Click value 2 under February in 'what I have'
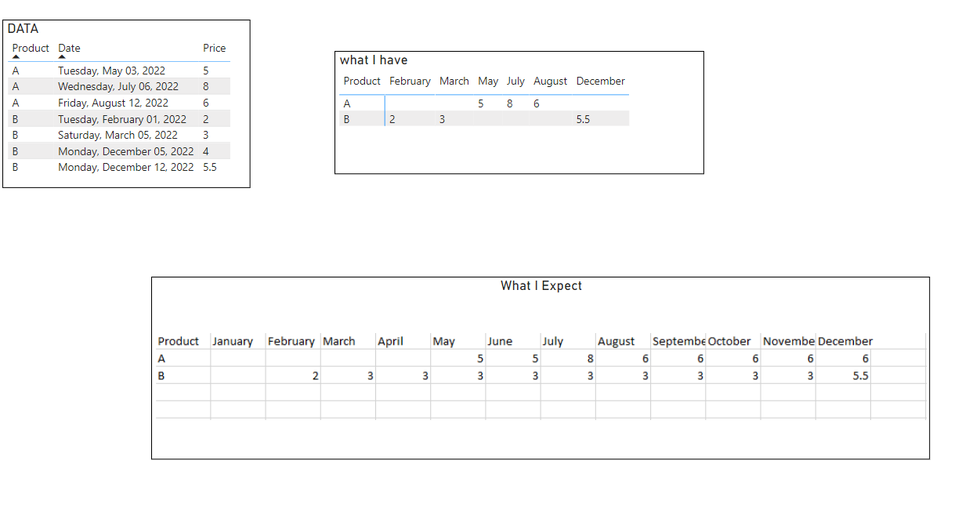The height and width of the screenshot is (511, 980). tap(392, 119)
